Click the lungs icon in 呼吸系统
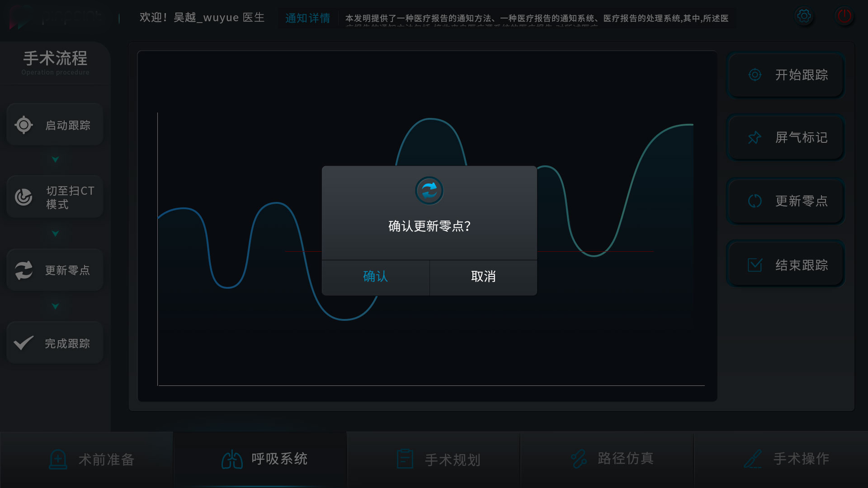 (232, 459)
